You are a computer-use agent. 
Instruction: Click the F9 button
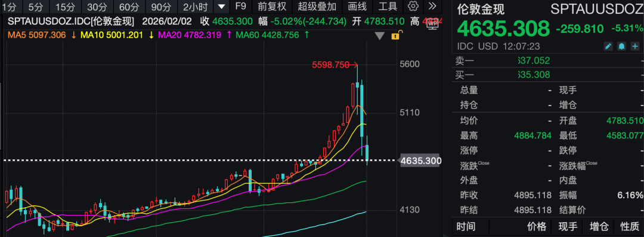point(241,6)
